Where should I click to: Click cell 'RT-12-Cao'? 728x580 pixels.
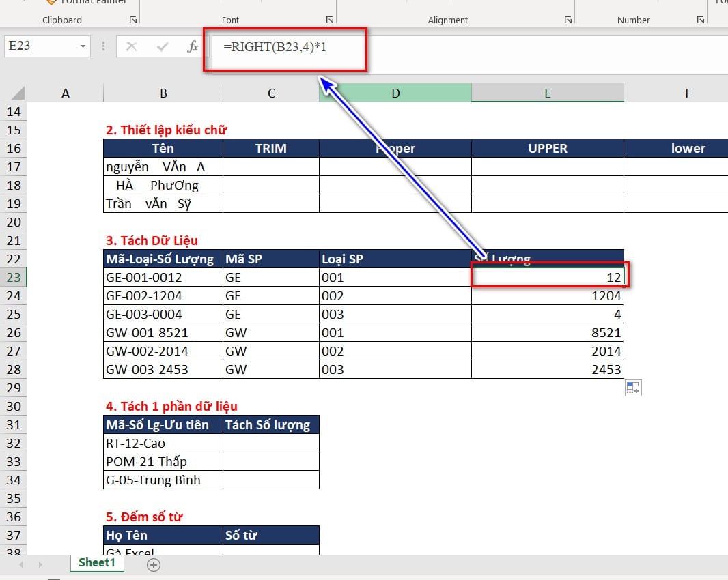pos(163,443)
